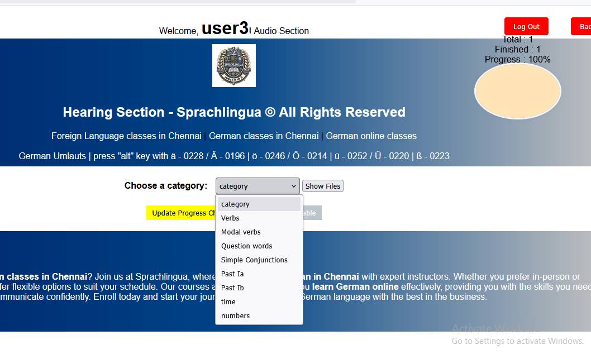The image size is (591, 364).
Task: Select Past Ia category
Action: click(x=259, y=274)
